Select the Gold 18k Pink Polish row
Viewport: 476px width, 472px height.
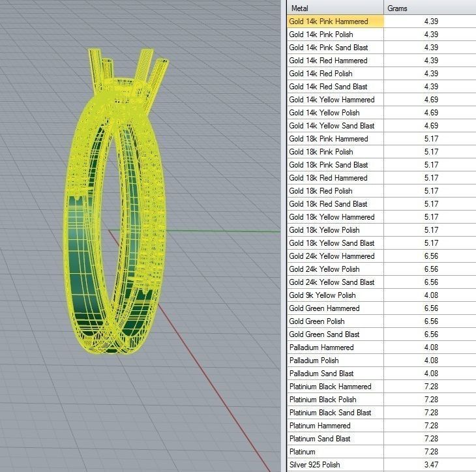tap(381, 152)
